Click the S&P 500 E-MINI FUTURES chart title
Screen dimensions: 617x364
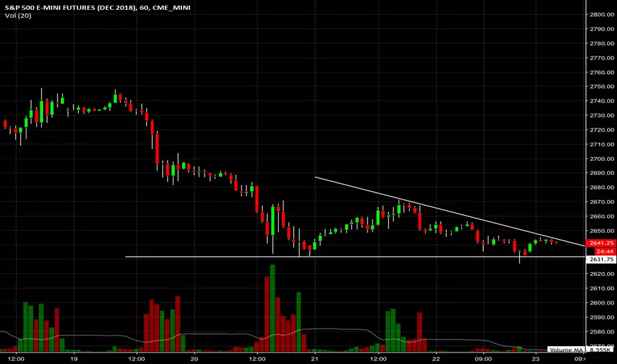[97, 7]
